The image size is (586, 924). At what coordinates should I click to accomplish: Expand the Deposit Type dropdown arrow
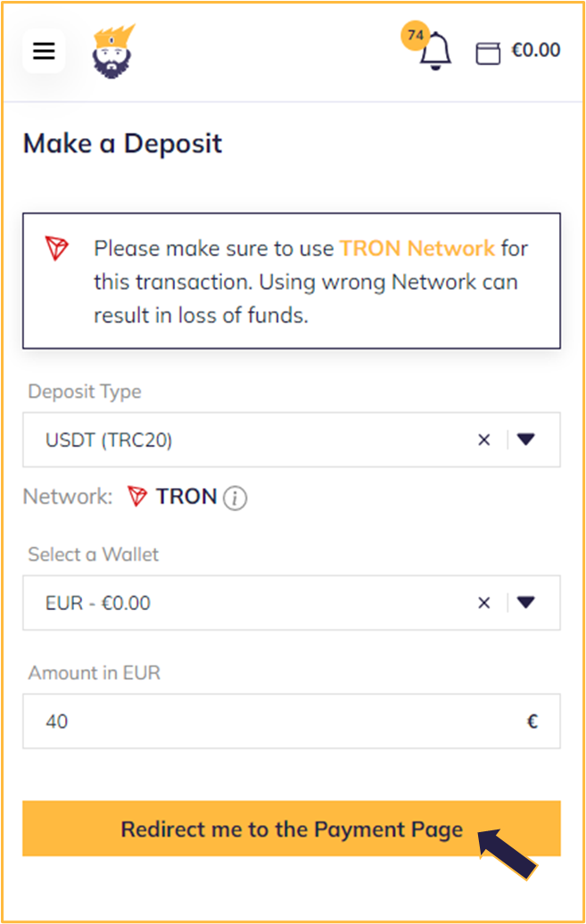click(526, 439)
